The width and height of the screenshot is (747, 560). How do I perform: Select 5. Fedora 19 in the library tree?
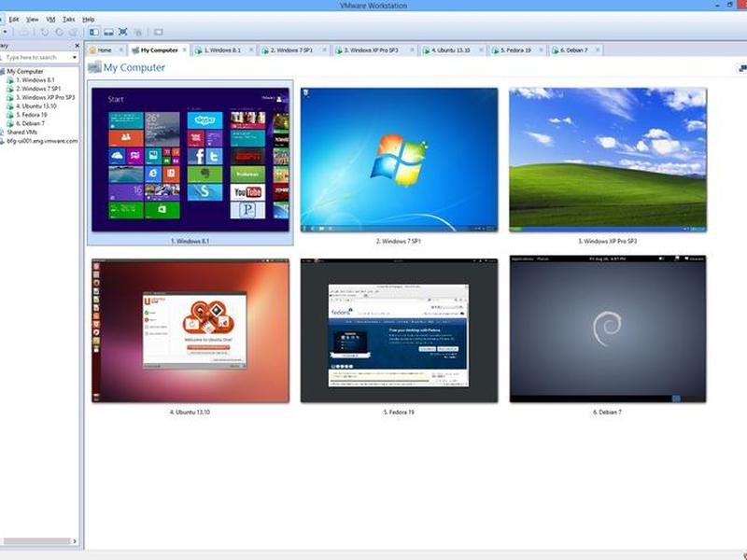[x=32, y=115]
